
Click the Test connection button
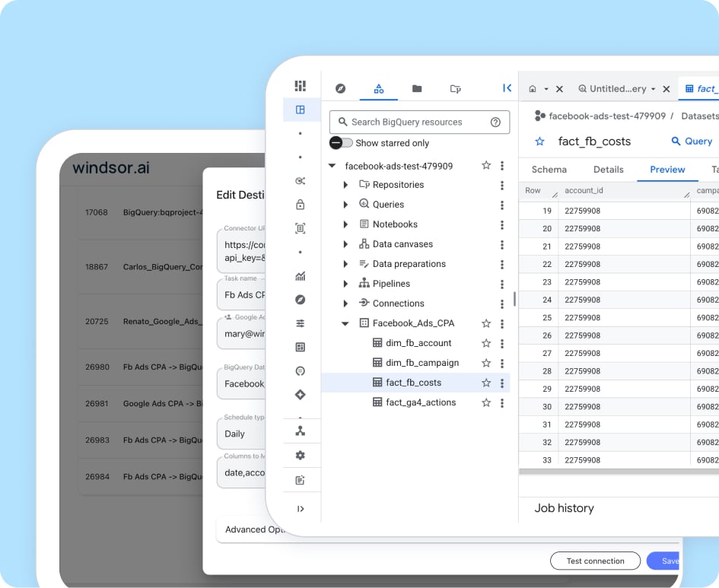(x=595, y=561)
